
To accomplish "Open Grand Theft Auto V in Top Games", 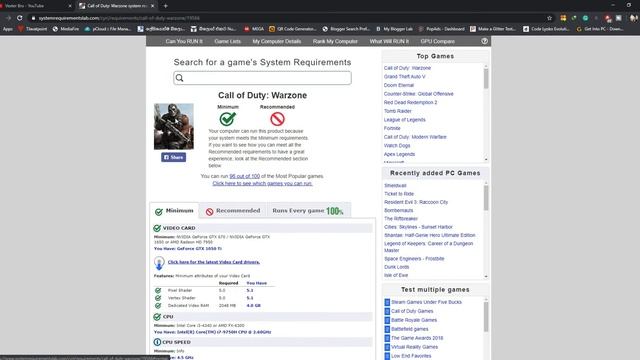I will (x=404, y=77).
